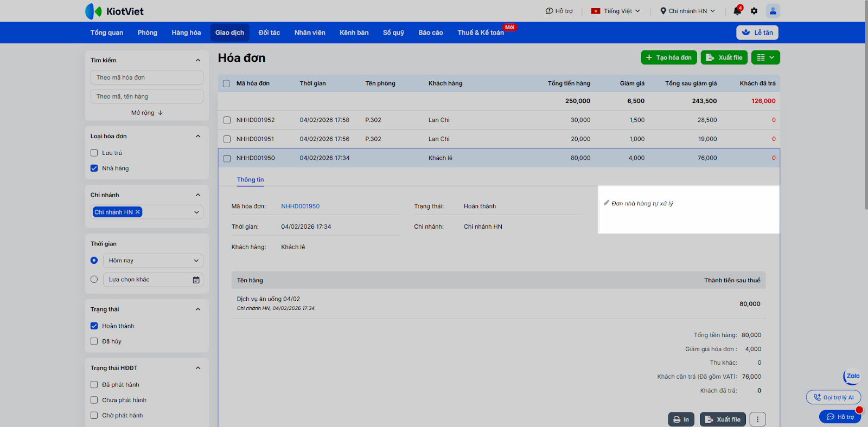Image resolution: width=868 pixels, height=427 pixels.
Task: Select the Lựa chọn khác radio button
Action: (94, 280)
